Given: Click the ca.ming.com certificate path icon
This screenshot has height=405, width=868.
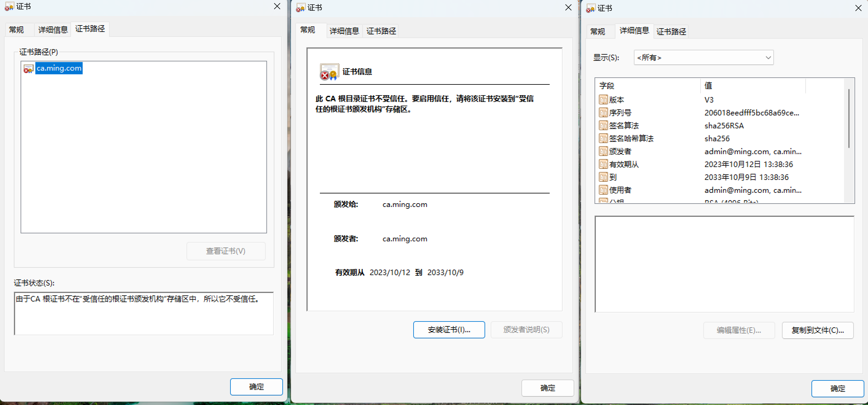Looking at the screenshot, I should [28, 68].
